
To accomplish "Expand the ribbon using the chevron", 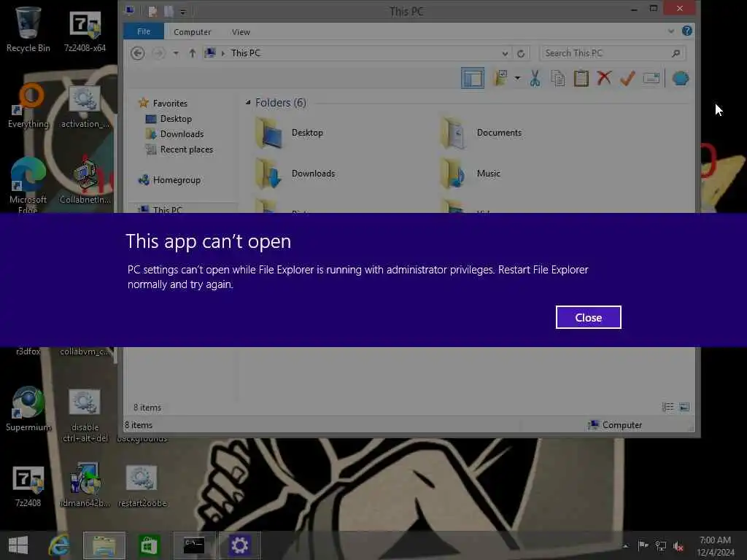I will (671, 31).
